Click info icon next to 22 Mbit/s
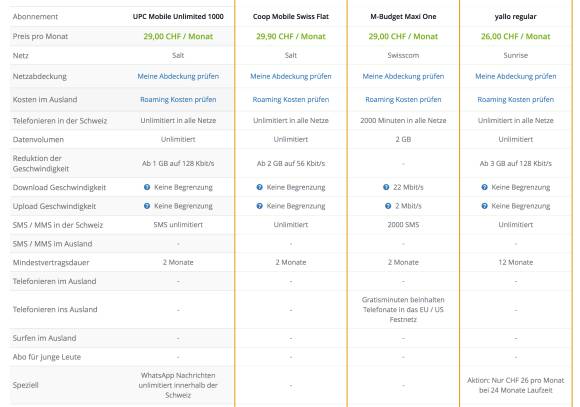The image size is (580, 407). 386,188
